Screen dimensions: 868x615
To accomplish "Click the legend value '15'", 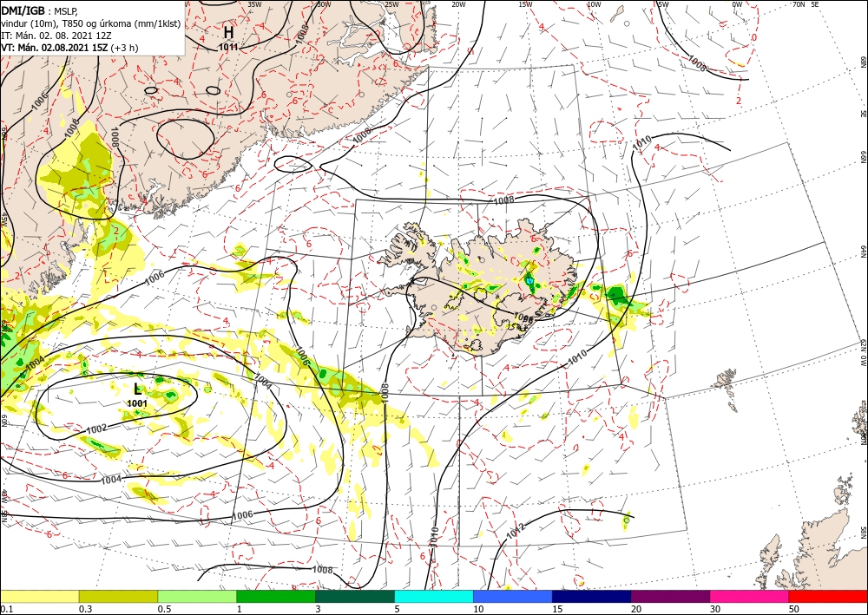I will click(557, 609).
